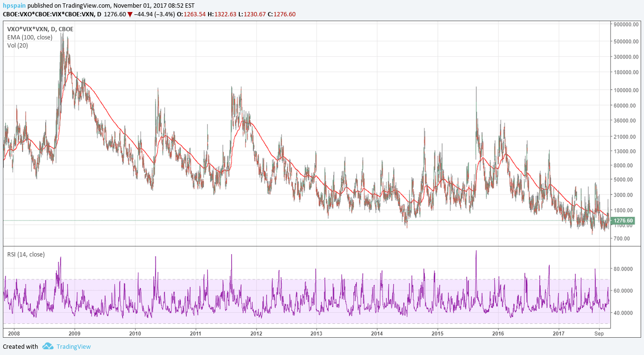
Task: Select the symbol title CBOE:VXO*CBOE:VIX*CBOE:VXN, D
Action: 52,14
